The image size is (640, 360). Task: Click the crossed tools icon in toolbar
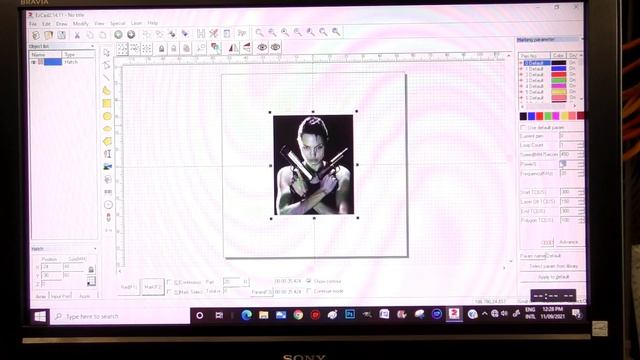(x=213, y=33)
